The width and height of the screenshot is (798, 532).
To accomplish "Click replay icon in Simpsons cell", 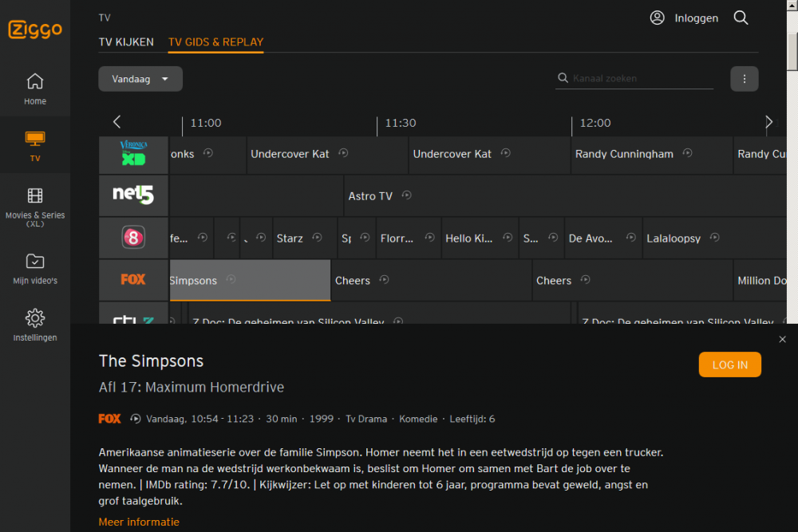I will 231,279.
